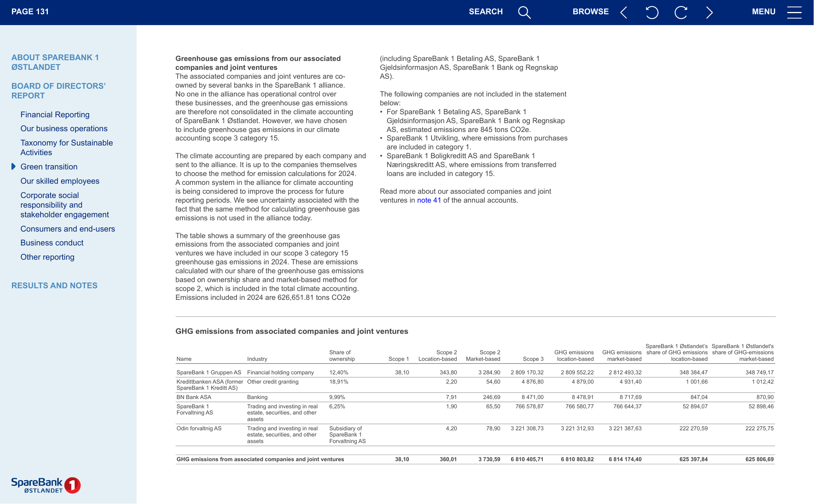Open Taxonomy for Sustainable Activities
This screenshot has width=814, height=504.
66,147
